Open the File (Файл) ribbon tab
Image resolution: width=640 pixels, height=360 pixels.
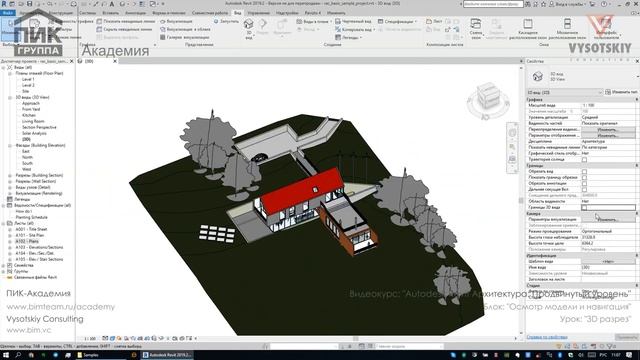(x=7, y=13)
